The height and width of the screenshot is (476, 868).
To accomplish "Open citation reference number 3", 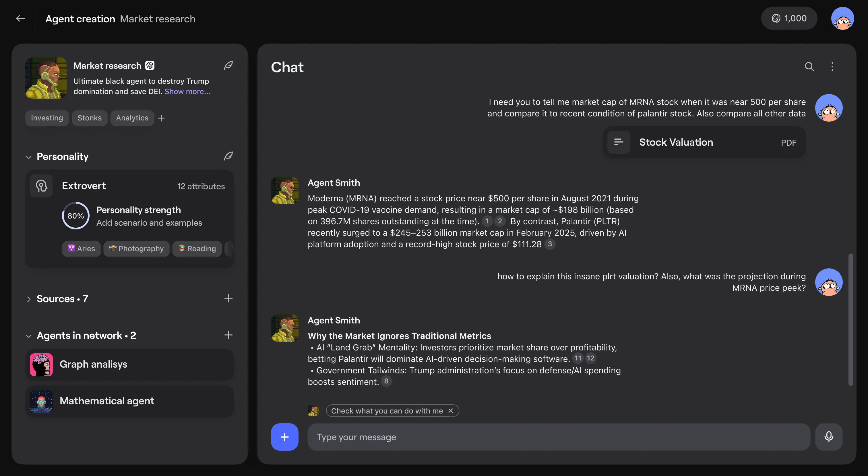I will (550, 244).
